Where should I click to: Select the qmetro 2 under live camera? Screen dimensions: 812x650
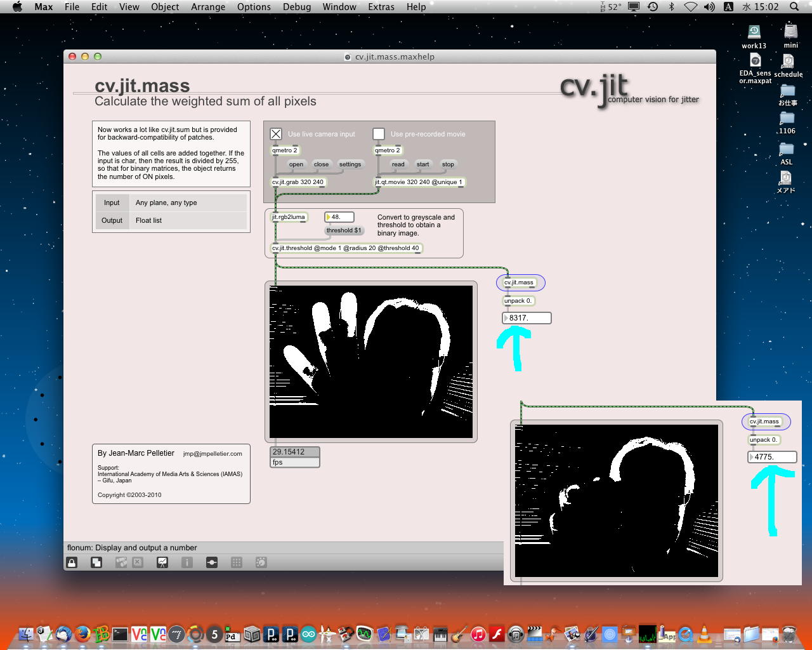(x=285, y=150)
